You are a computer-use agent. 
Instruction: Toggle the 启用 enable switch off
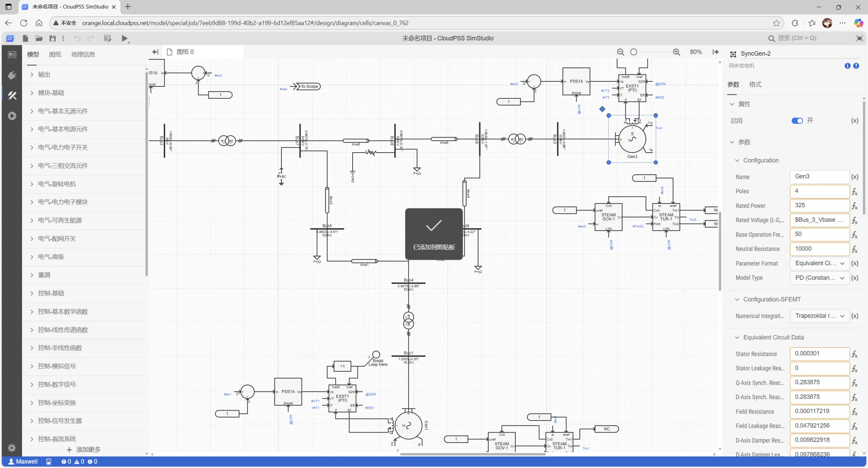click(797, 121)
